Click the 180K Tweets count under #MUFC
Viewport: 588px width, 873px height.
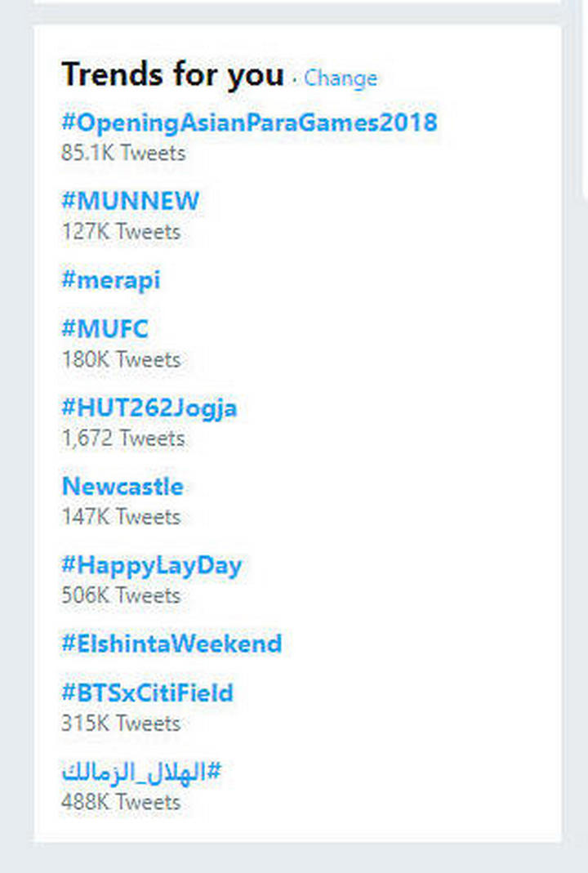pos(121,359)
